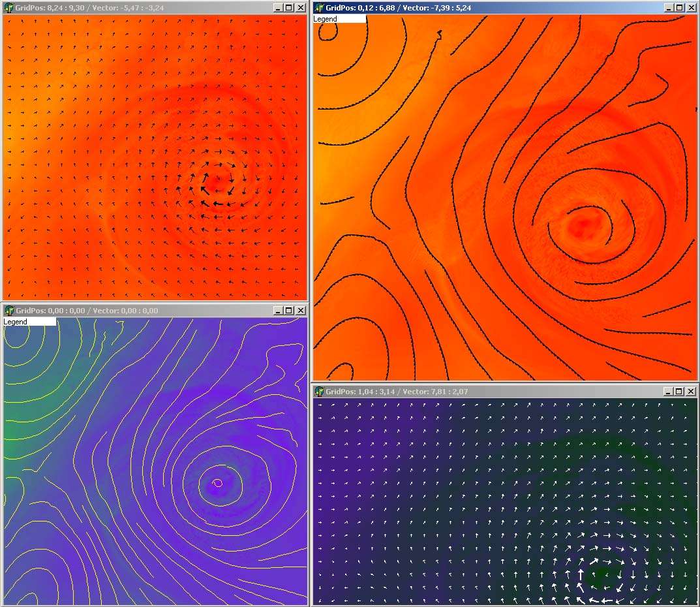Screen dimensions: 700x607
Task: Maximize the GridPos 1,04 white-arrow window
Action: pyautogui.click(x=680, y=392)
